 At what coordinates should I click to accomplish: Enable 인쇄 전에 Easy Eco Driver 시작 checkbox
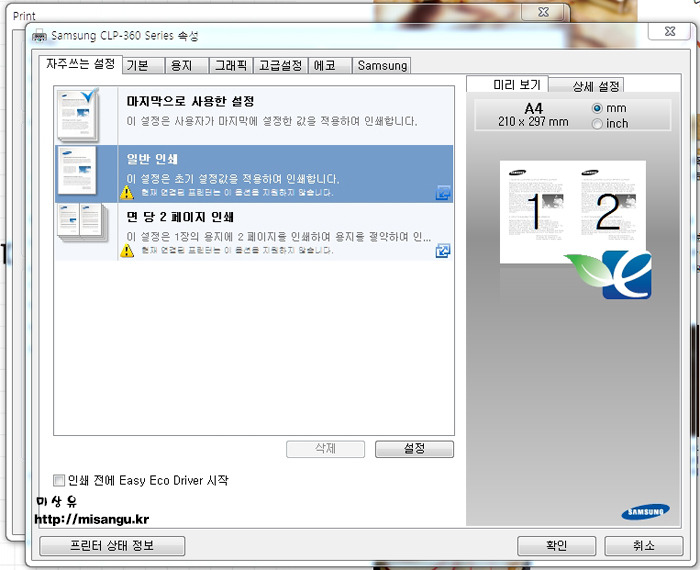coord(58,480)
